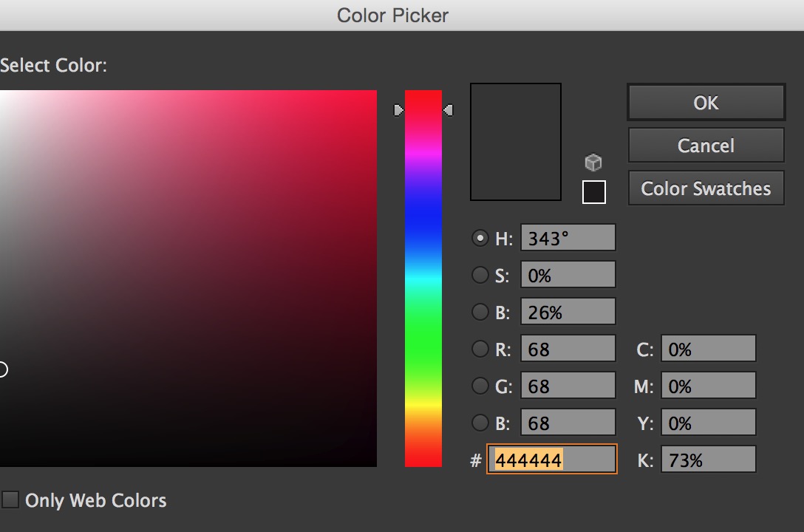Select the brightness B radio button

tap(480, 312)
